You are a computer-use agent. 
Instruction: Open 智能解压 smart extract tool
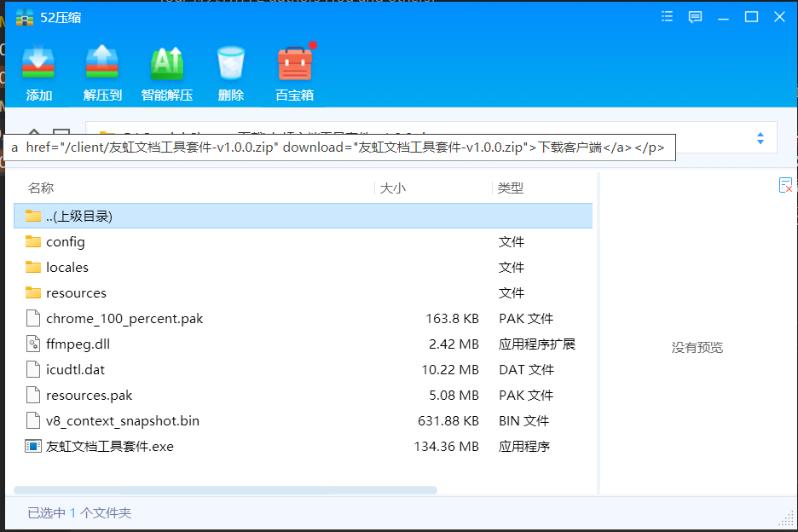point(167,72)
